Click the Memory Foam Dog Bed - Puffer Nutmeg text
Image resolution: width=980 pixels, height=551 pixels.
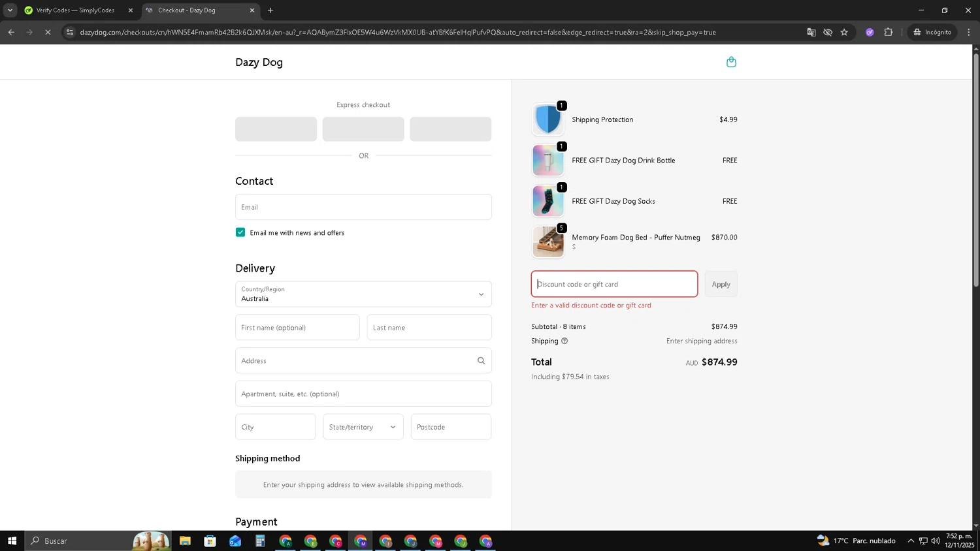pos(636,238)
